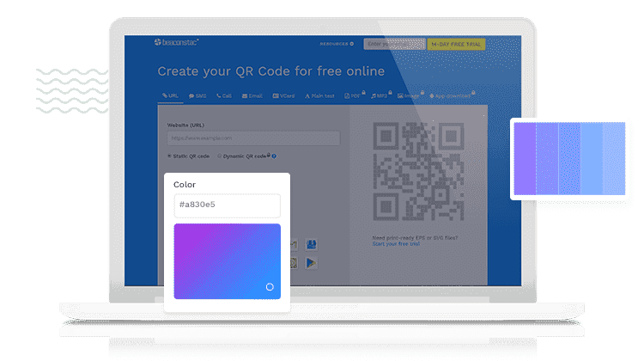
Task: Select the Dynamic QR code radio button
Action: 219,156
